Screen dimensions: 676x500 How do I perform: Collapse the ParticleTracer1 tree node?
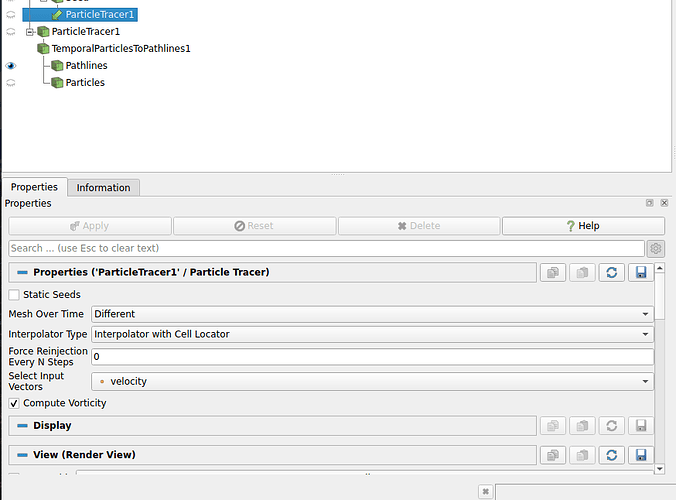pos(30,31)
